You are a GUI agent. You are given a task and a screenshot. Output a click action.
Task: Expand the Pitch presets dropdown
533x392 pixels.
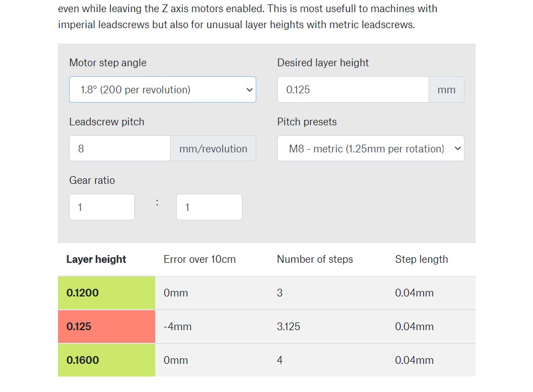pos(371,149)
